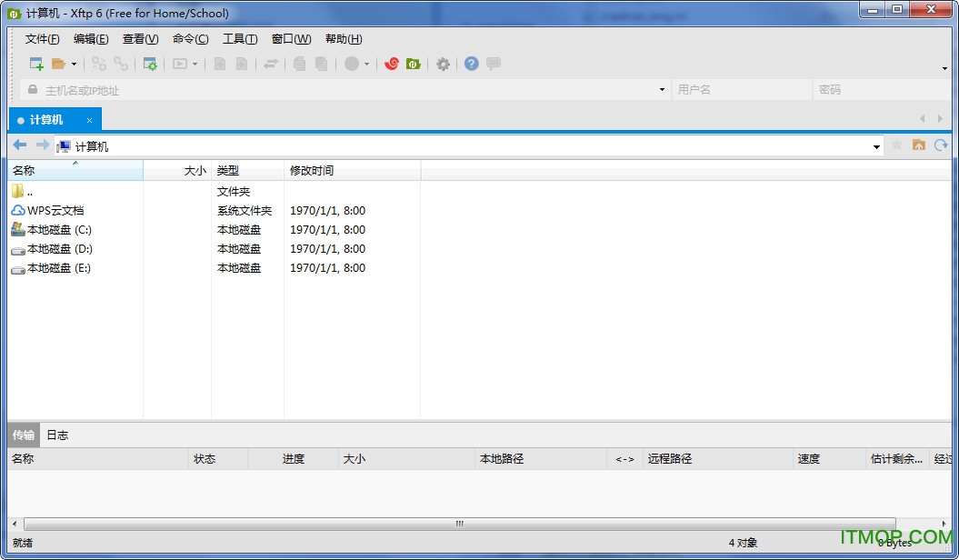Click the Disconnect chain icon

tap(121, 64)
